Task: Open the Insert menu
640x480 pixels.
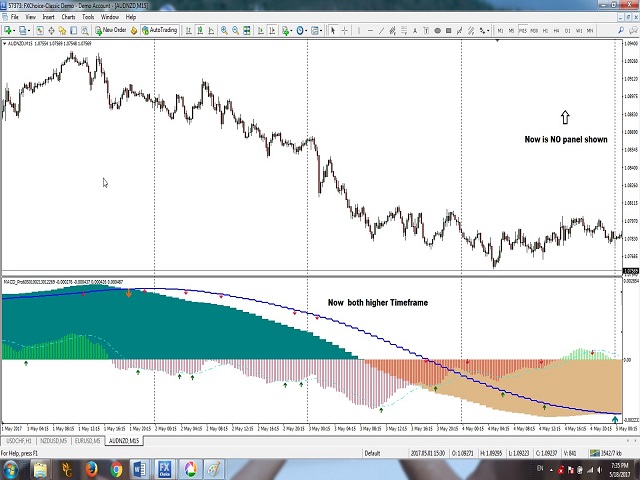Action: [48, 17]
